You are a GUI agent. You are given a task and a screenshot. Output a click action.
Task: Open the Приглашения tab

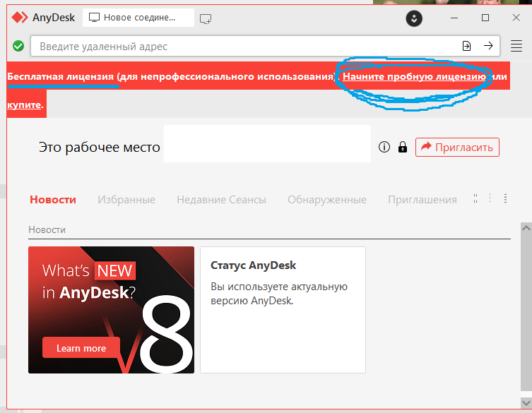click(422, 200)
